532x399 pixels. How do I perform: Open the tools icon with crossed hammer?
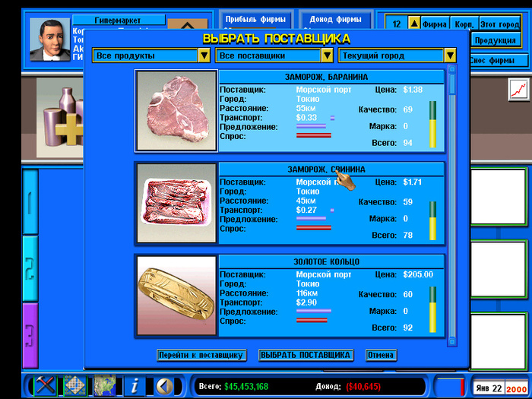[47, 385]
